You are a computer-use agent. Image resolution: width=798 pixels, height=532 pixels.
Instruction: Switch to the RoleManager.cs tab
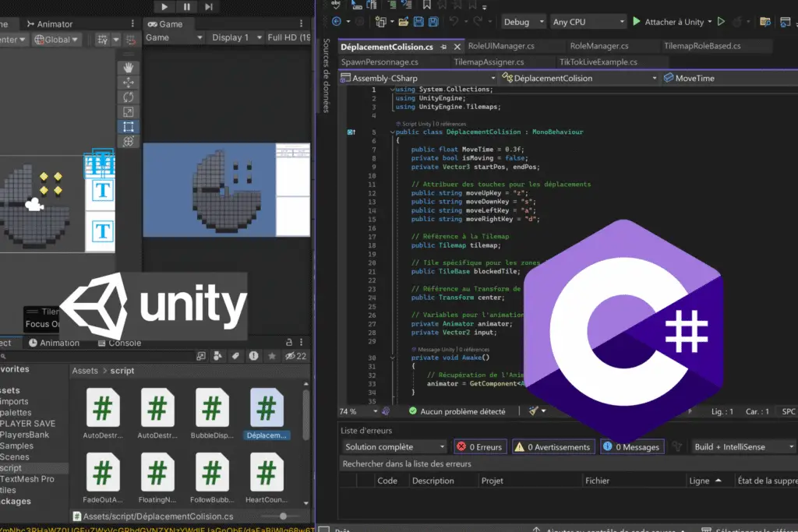[598, 46]
